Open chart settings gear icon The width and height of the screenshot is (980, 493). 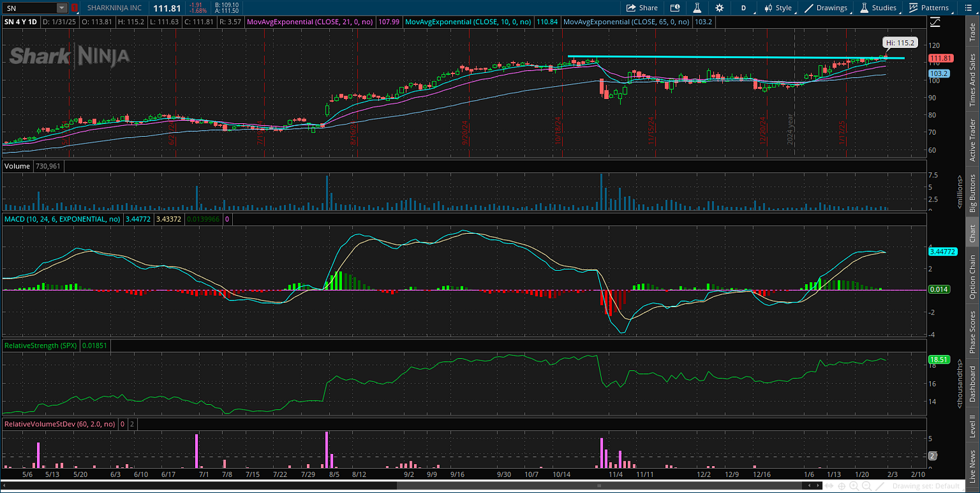coord(720,8)
